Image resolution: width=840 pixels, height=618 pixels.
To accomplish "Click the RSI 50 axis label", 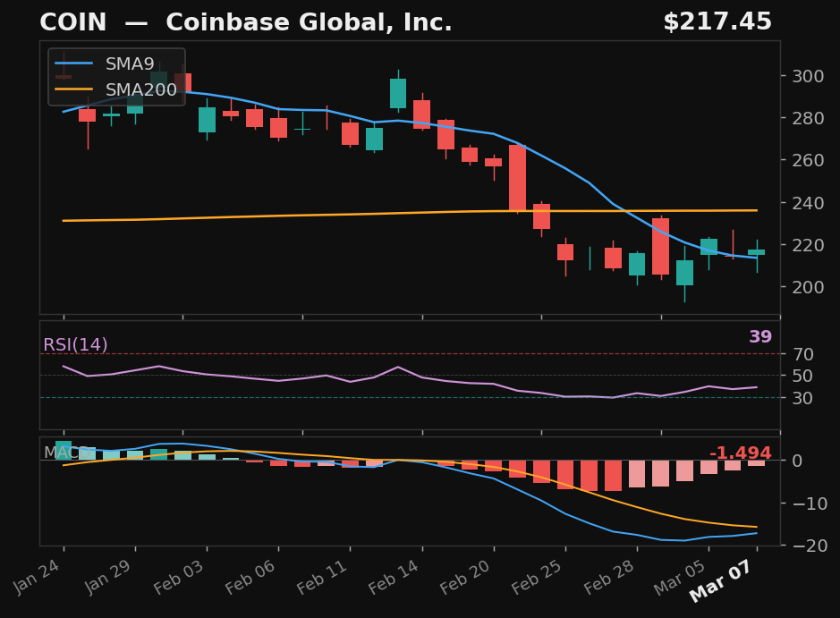I will pos(803,376).
